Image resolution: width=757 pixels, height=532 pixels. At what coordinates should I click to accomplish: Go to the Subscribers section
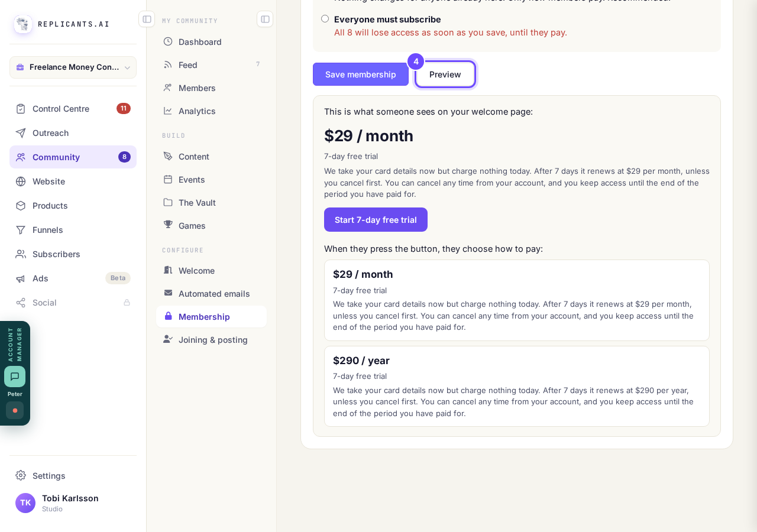(73, 254)
